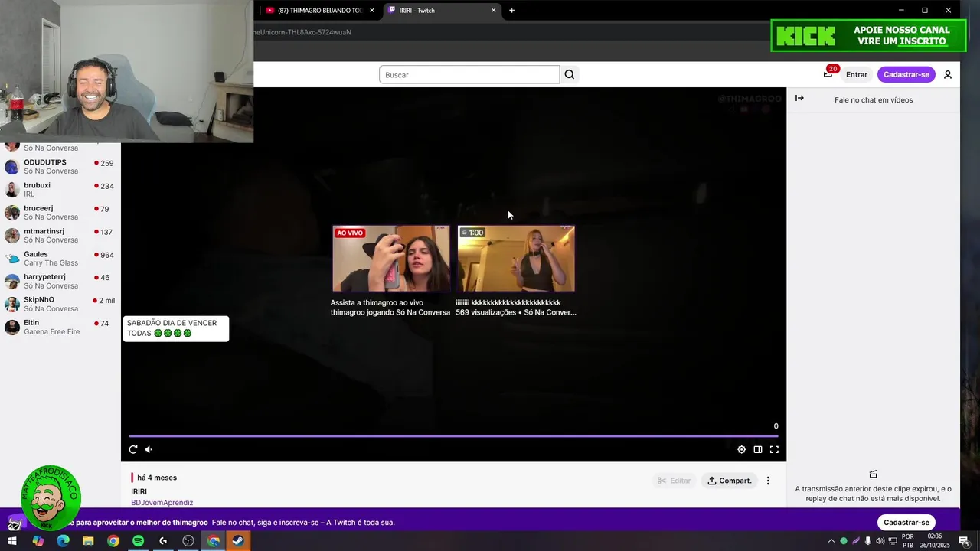980x551 pixels.
Task: Open the POR PTB language switcher
Action: click(x=908, y=541)
